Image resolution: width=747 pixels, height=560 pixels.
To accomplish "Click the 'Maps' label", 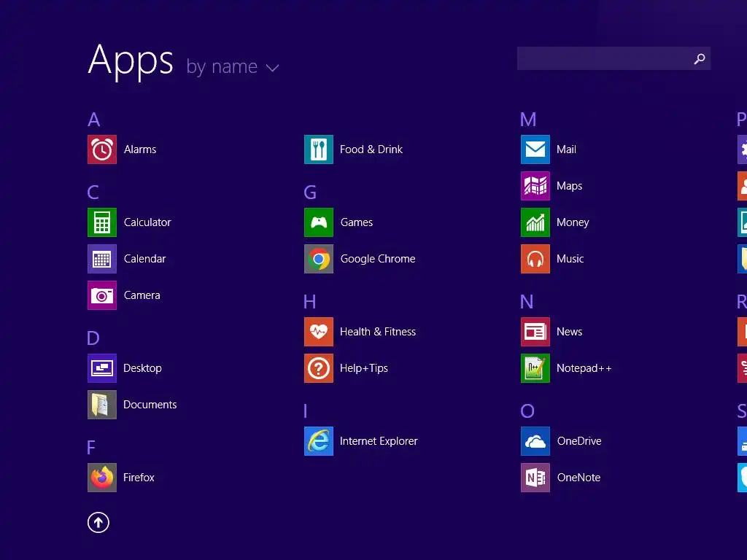I will [x=569, y=186].
